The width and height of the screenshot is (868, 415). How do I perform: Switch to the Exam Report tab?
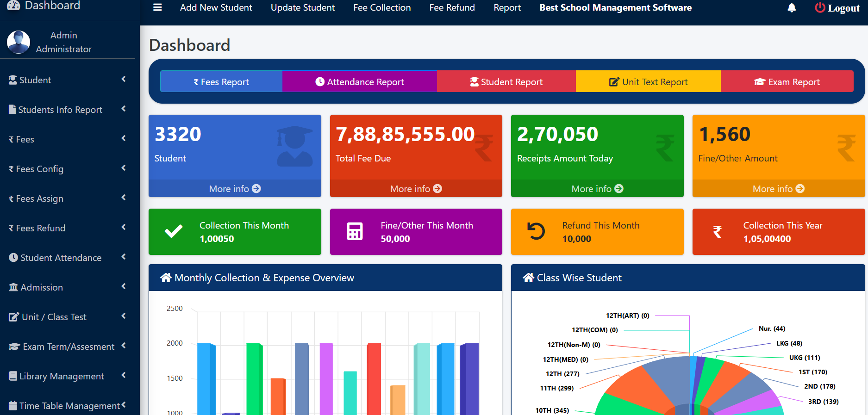[787, 81]
